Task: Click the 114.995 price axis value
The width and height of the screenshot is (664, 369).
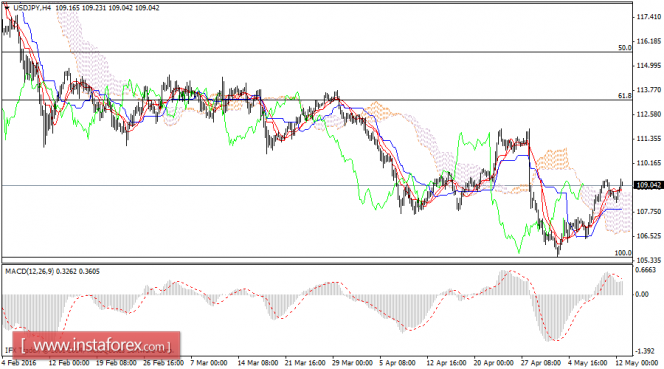Action: (x=648, y=66)
